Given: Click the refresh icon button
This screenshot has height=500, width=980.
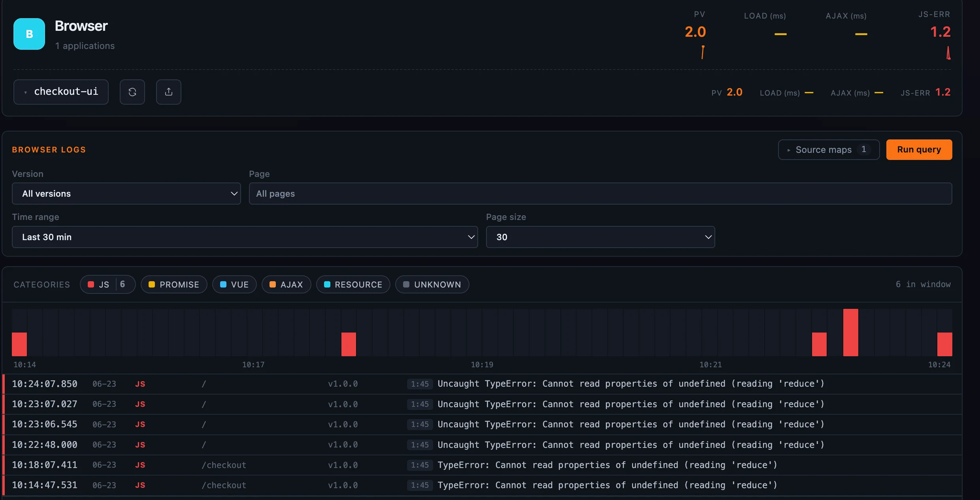Looking at the screenshot, I should click(x=132, y=92).
